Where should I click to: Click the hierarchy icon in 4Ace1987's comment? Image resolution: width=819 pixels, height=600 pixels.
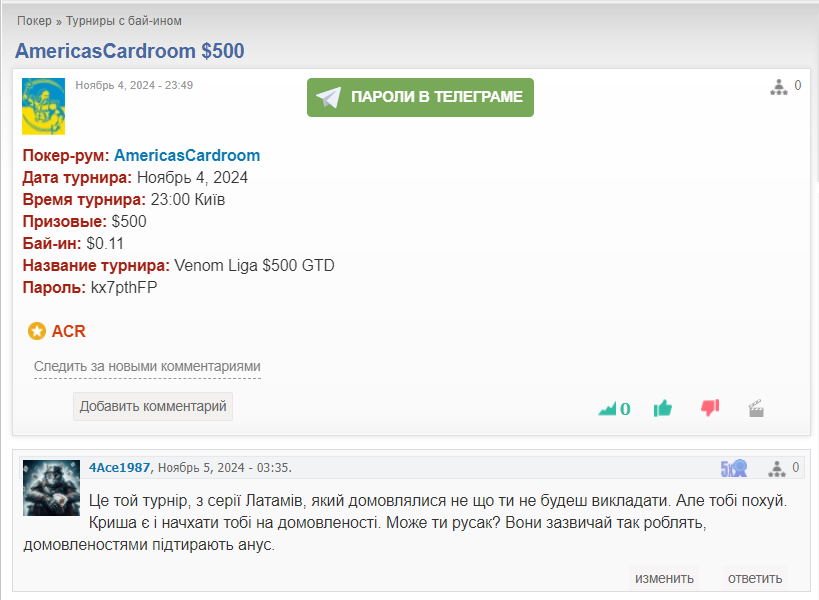coord(777,468)
